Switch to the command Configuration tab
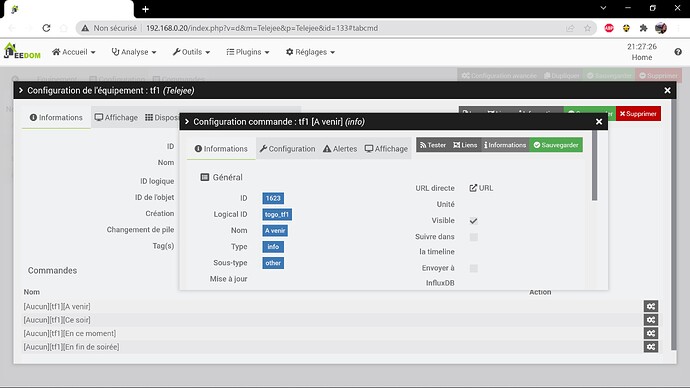Screen dimensions: 690x388 [287, 149]
